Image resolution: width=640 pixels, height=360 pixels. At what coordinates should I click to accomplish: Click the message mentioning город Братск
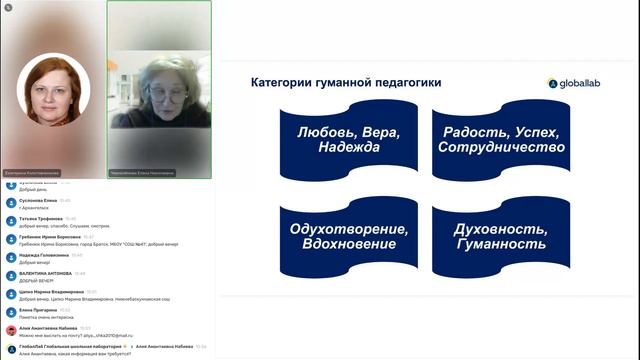99,244
